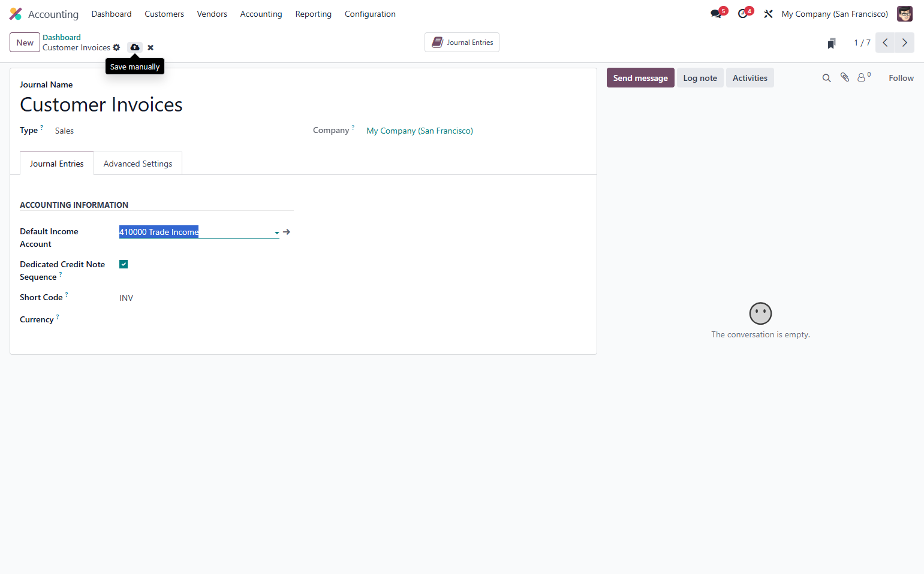Screen dimensions: 924x574
Task: Click the New button
Action: point(25,43)
